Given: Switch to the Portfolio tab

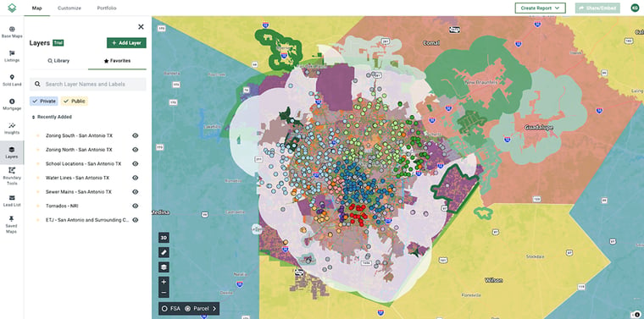Looking at the screenshot, I should tap(107, 8).
